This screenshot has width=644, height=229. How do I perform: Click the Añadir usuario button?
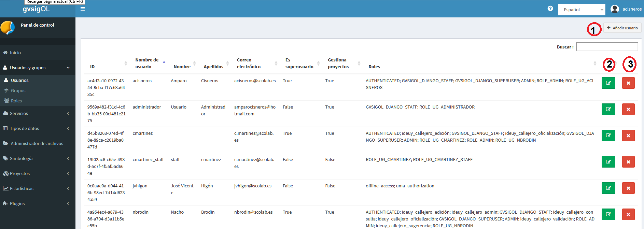622,28
